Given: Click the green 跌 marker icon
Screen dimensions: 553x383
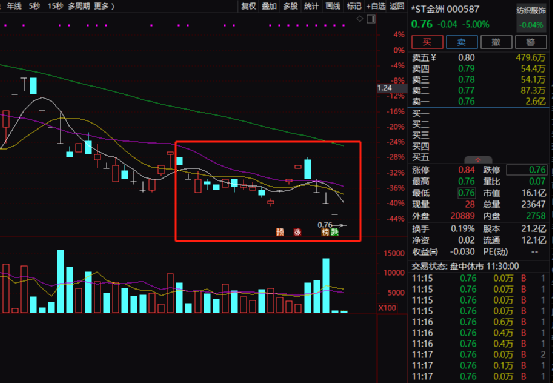Looking at the screenshot, I should coord(335,232).
